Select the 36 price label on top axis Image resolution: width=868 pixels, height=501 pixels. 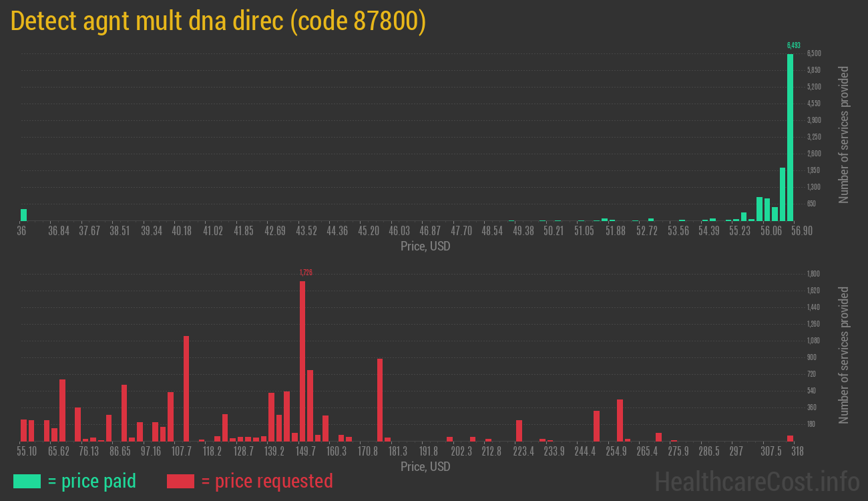point(21,230)
